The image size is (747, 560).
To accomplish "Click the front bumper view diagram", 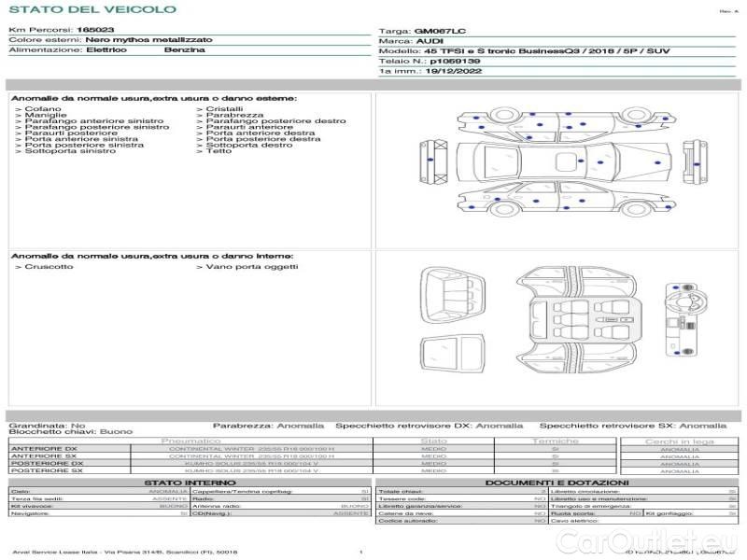I will (435, 163).
